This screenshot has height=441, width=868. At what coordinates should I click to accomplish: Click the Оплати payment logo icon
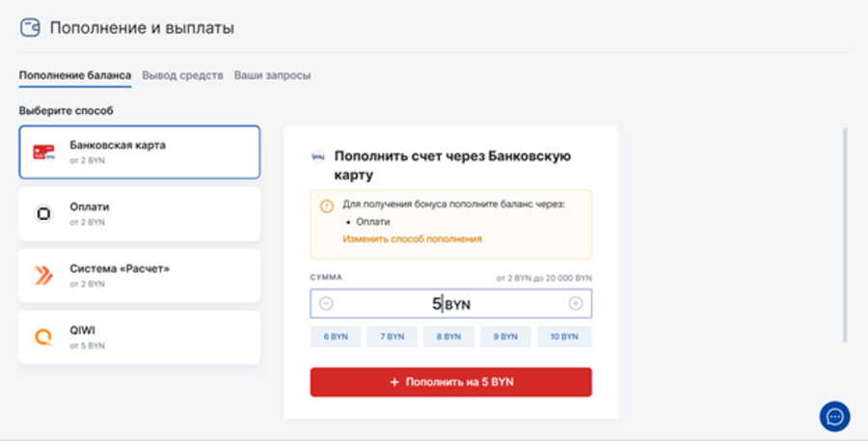tap(43, 214)
